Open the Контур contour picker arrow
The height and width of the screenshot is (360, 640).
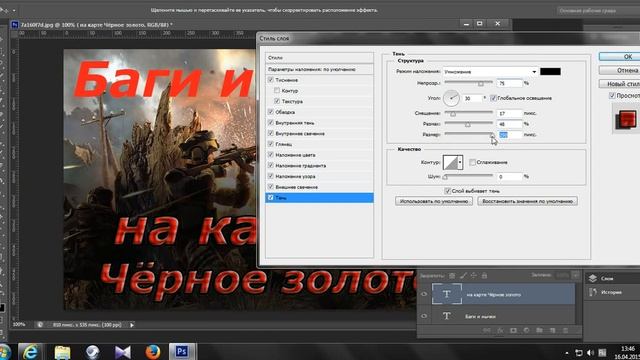tap(460, 162)
